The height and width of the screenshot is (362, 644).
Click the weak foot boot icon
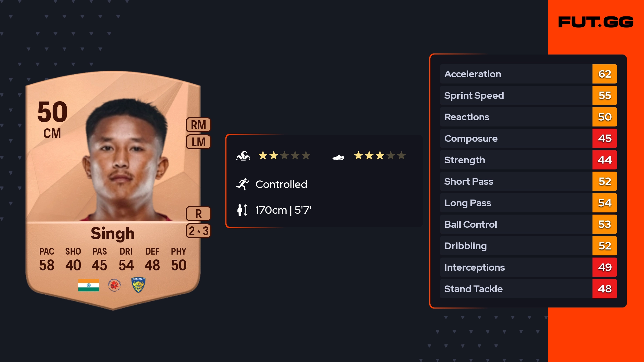[x=338, y=157]
